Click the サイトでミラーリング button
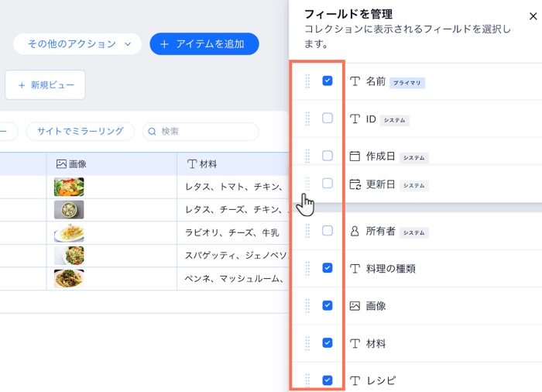Screen dimensions: 542x392 (x=80, y=132)
